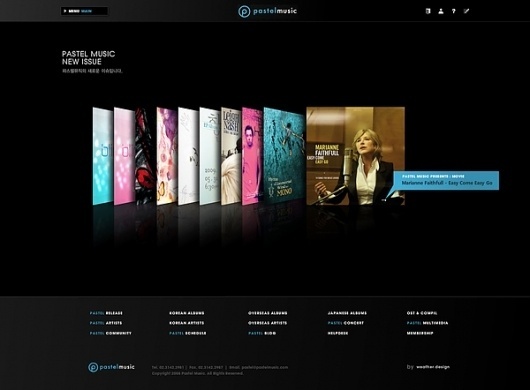
Task: Select the red and black abstract cover
Action: pos(145,156)
